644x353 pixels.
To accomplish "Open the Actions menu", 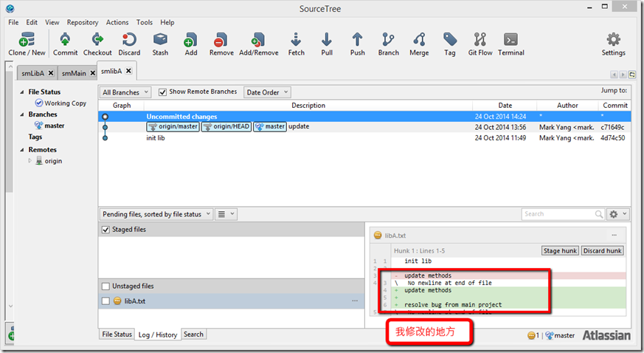I will click(117, 22).
